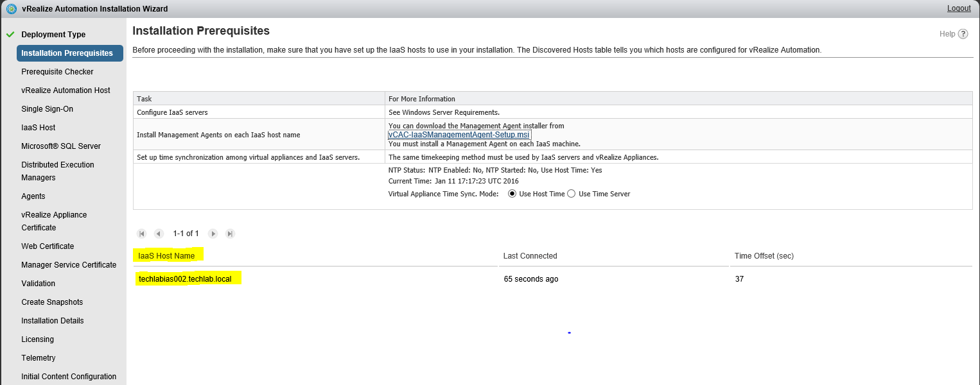Open Telemetry step
Image resolution: width=980 pixels, height=385 pixels.
pos(39,358)
